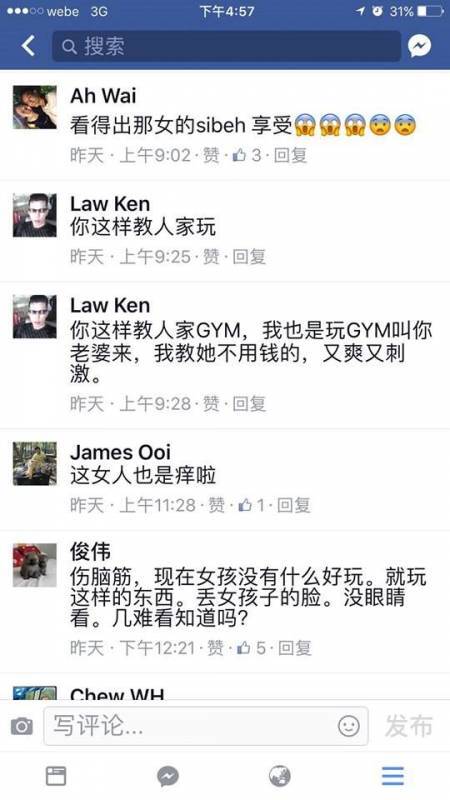The image size is (450, 800).
Task: Reply to Ah Wai's comment
Action: 290,155
